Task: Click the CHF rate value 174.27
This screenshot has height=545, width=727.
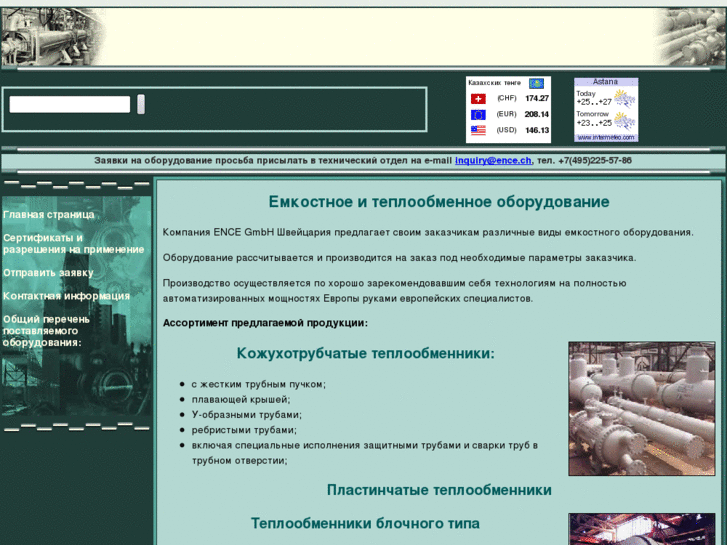Action: click(537, 98)
